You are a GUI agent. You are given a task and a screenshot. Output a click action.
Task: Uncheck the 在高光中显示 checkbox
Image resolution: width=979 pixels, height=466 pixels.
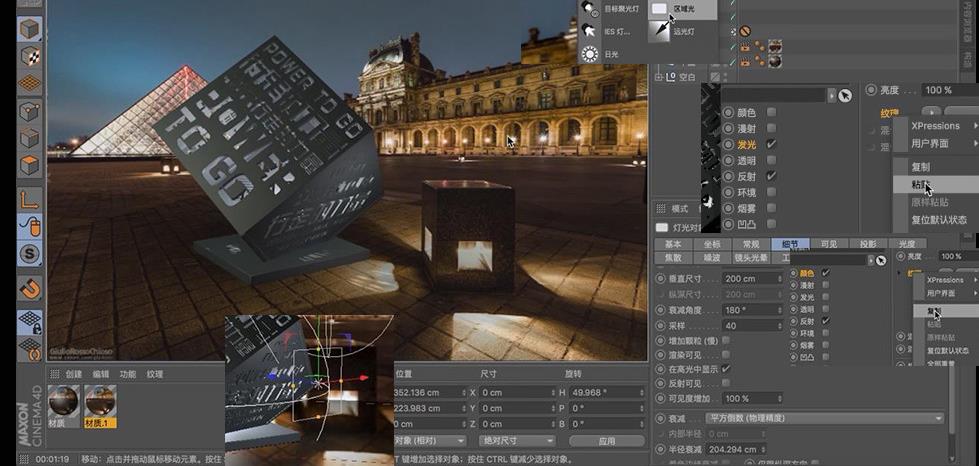726,369
